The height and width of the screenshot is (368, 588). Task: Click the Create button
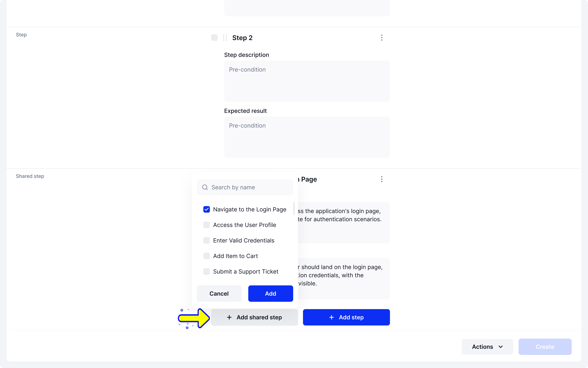coord(545,347)
